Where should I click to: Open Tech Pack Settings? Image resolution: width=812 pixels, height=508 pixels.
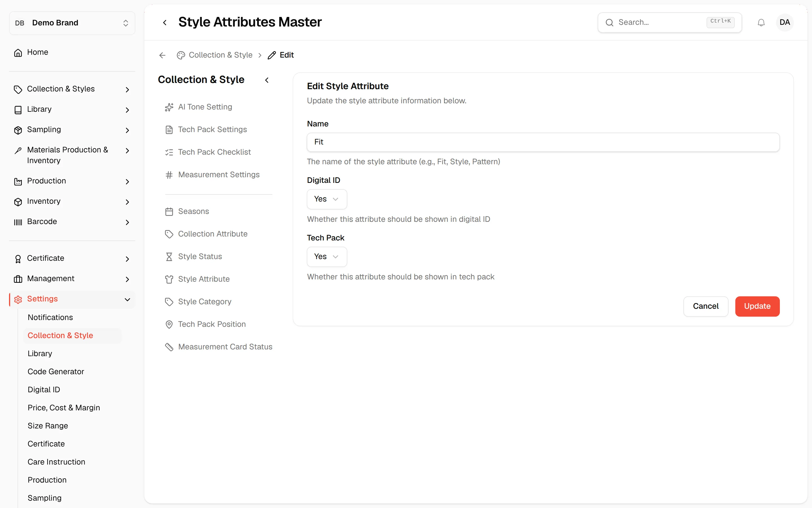pyautogui.click(x=212, y=129)
